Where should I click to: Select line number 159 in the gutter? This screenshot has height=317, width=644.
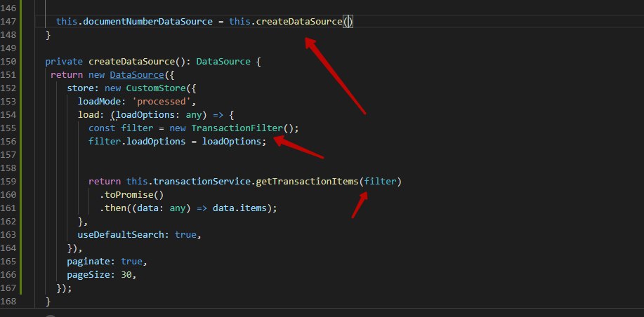tap(8, 181)
